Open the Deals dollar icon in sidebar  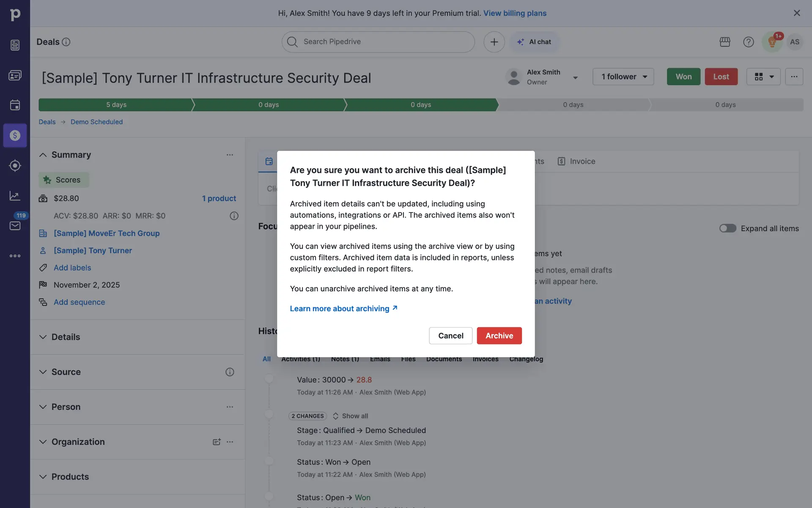coord(15,135)
